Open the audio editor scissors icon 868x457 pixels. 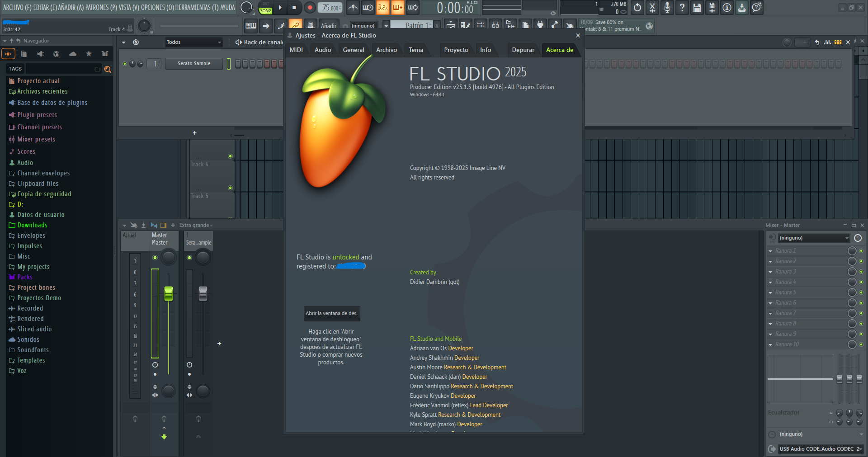652,7
